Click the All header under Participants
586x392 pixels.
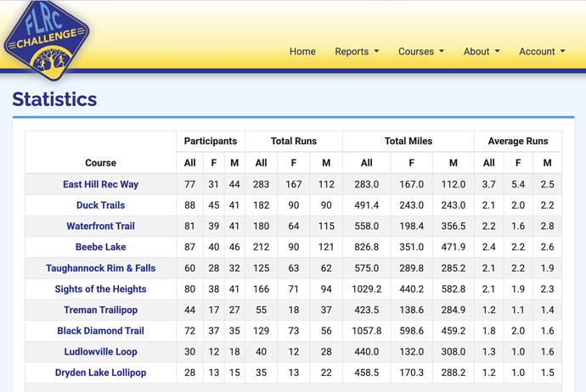click(x=190, y=163)
